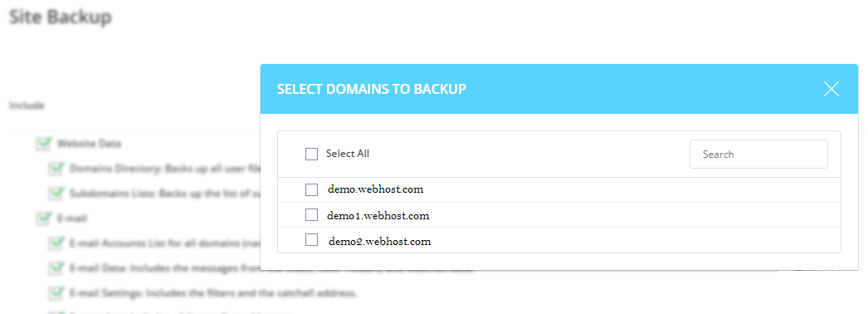Viewport: 868px width, 314px height.
Task: Toggle the Domains Directory checkbox
Action: tap(56, 169)
